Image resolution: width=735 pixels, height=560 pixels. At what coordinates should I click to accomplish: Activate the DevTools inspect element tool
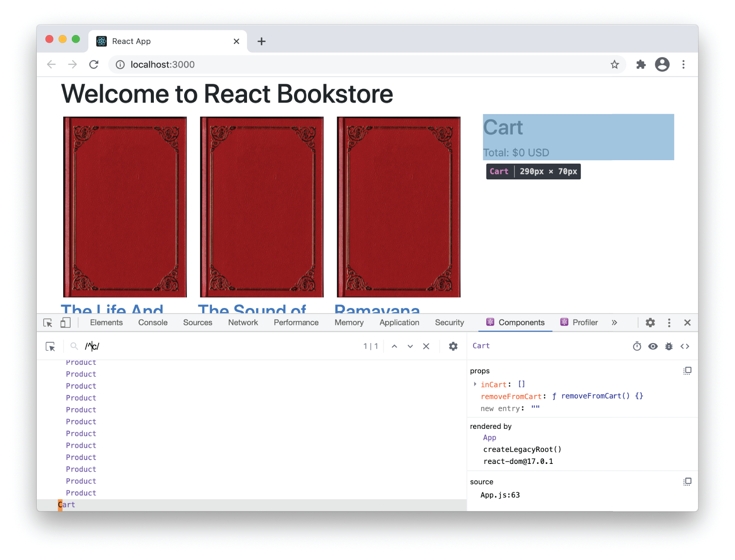[x=48, y=323]
